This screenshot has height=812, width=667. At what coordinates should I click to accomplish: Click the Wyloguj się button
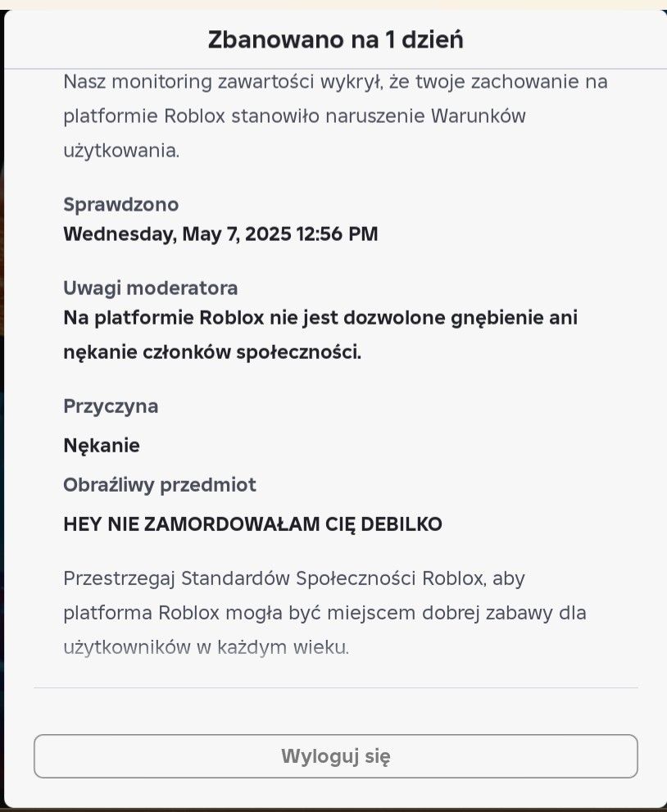click(335, 755)
